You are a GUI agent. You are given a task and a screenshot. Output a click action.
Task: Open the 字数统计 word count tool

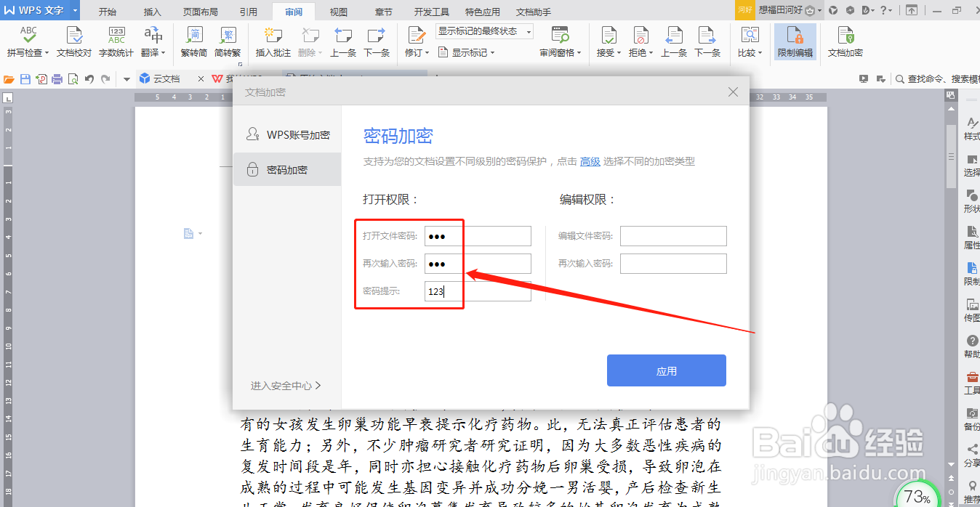point(116,41)
